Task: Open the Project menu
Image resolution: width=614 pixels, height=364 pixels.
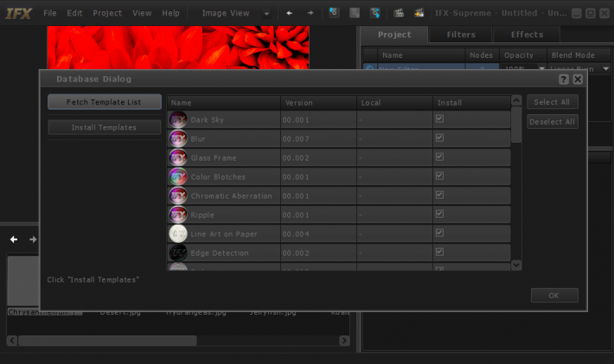Action: (107, 13)
